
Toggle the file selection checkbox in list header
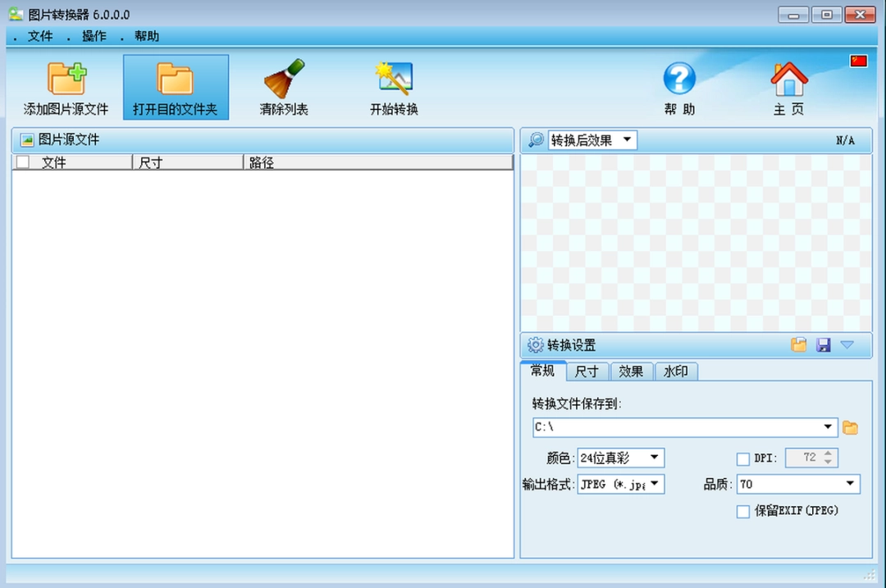(24, 162)
